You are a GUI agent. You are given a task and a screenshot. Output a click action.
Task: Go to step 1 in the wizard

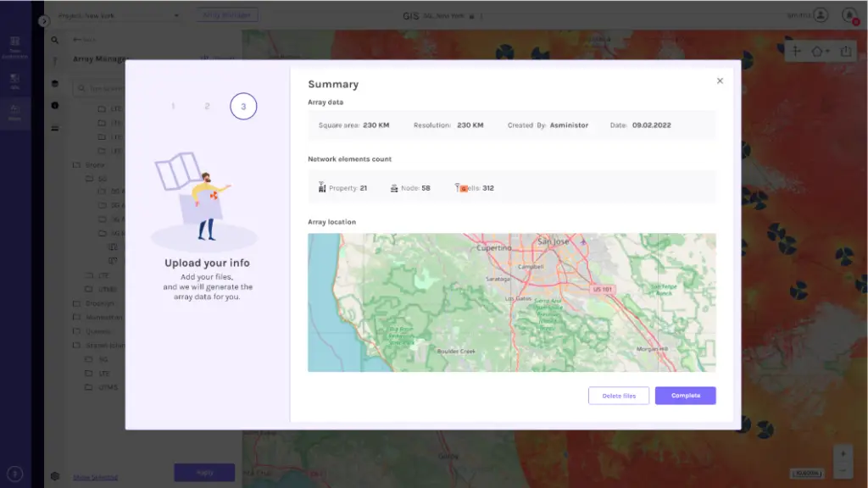point(173,107)
